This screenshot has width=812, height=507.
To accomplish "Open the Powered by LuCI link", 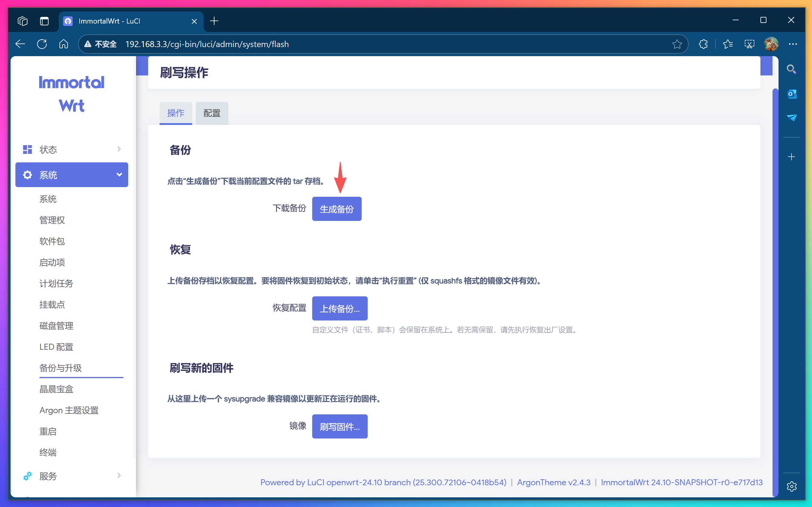I will (383, 482).
